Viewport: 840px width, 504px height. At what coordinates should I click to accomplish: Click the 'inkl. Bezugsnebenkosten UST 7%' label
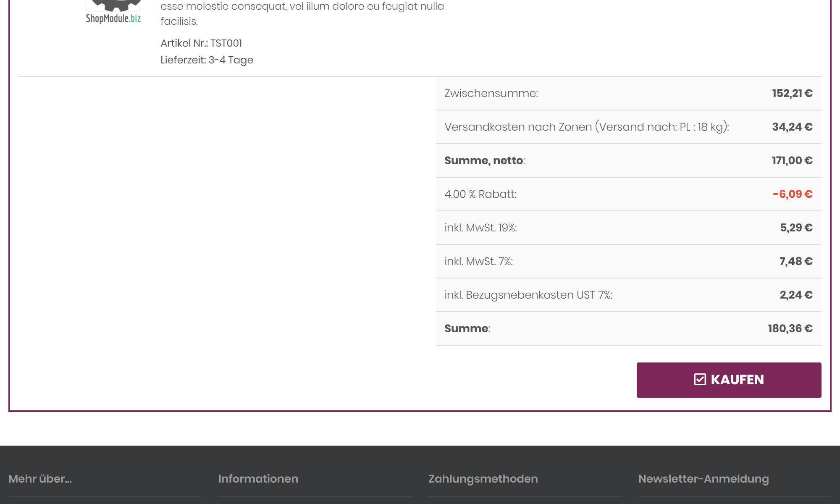[528, 295]
